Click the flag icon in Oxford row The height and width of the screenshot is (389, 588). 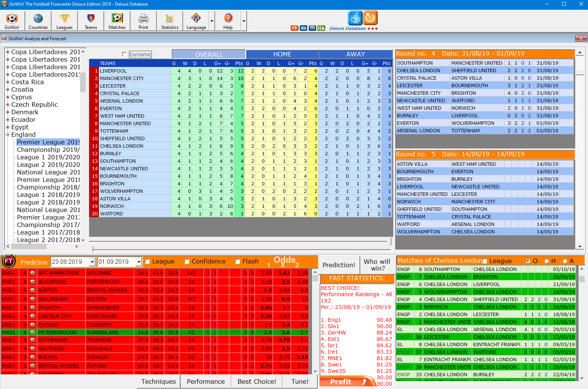[33, 325]
